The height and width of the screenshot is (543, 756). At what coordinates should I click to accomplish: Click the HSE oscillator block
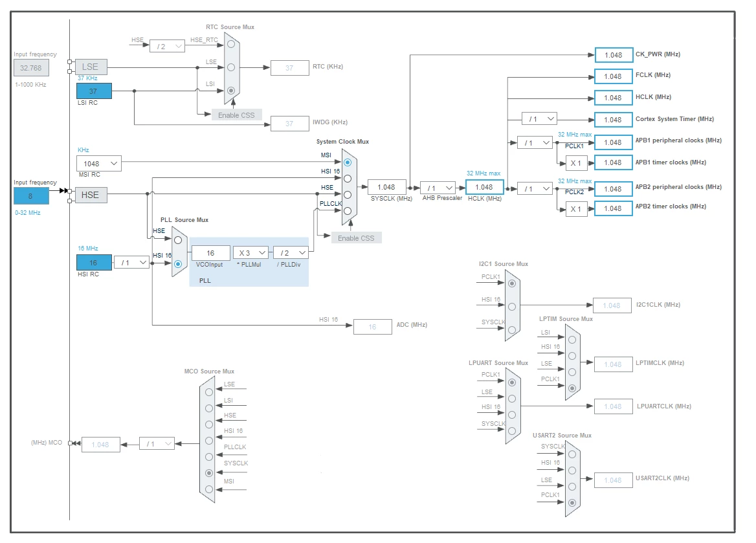point(91,195)
